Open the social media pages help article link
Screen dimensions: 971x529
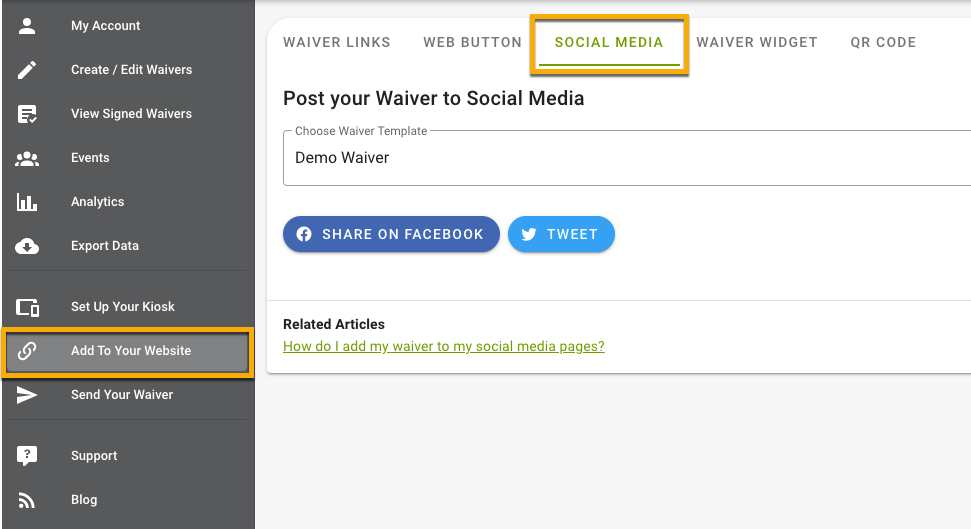pos(443,346)
